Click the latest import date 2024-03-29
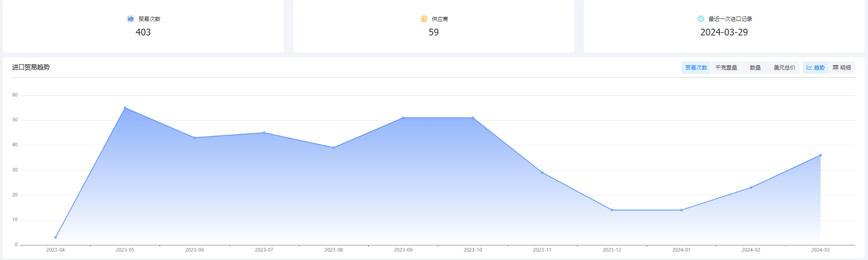868x260 pixels. tap(724, 32)
